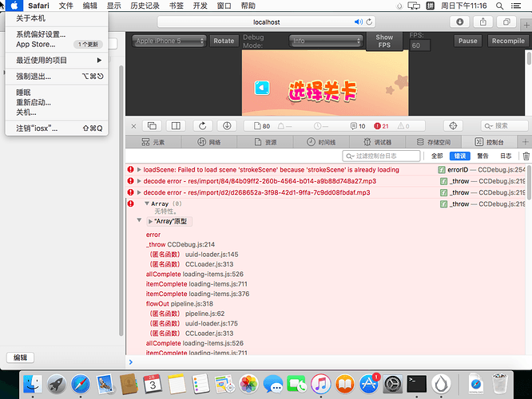
Task: Reload the localhost page in address bar
Action: pos(369,22)
